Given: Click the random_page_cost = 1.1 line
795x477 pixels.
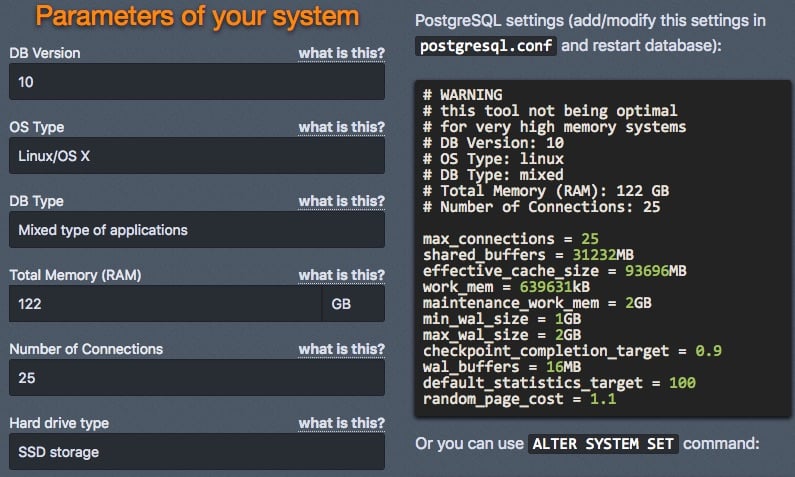Looking at the screenshot, I should (519, 399).
